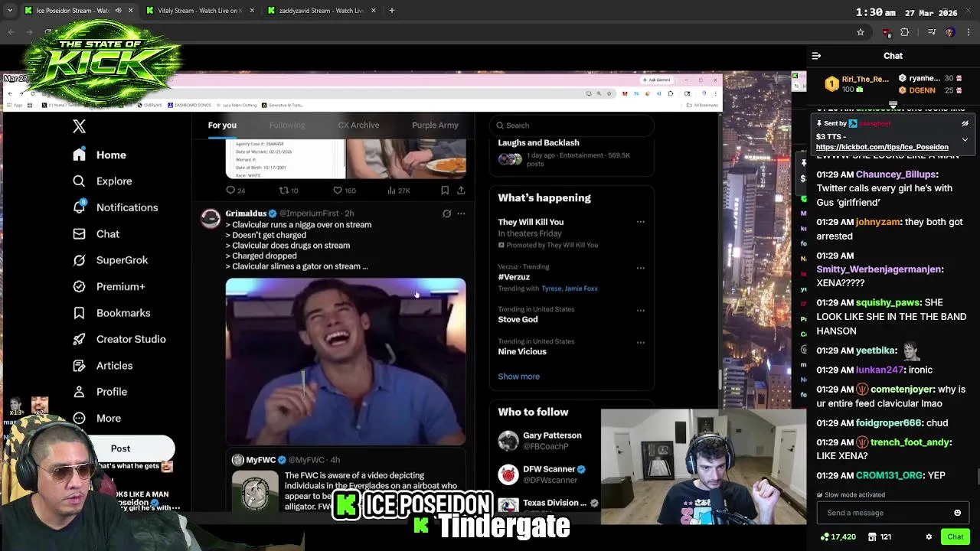Open Bookmarks in the X sidebar
This screenshot has width=980, height=551.
[112, 313]
